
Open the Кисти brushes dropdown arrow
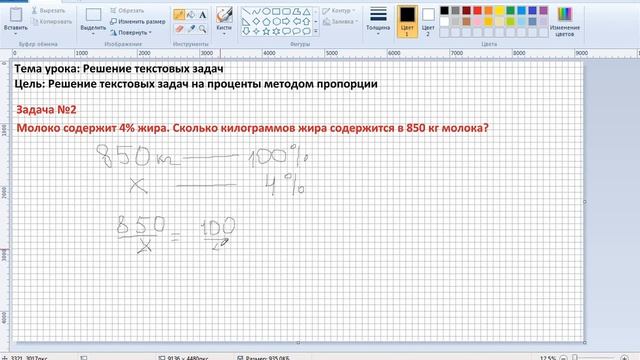[224, 33]
